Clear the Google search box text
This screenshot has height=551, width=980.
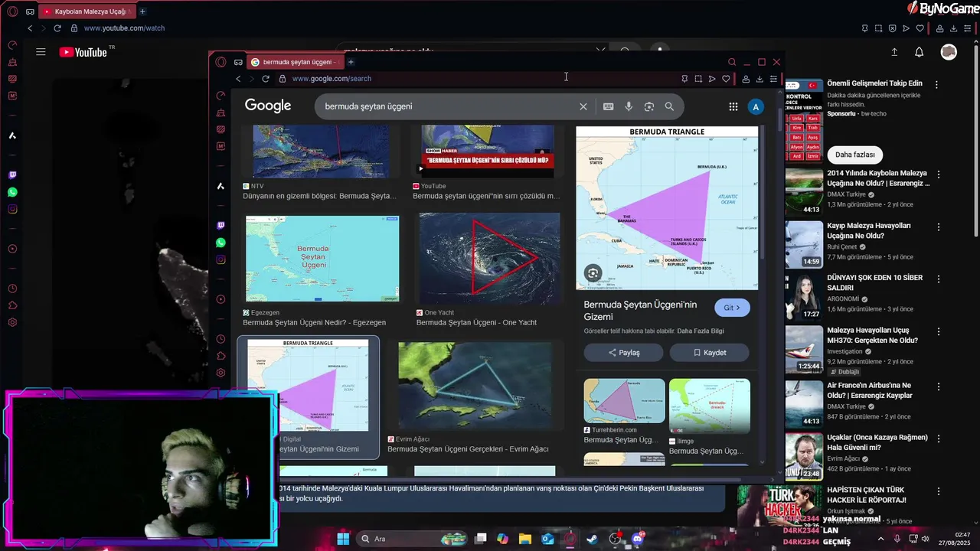[x=583, y=106]
